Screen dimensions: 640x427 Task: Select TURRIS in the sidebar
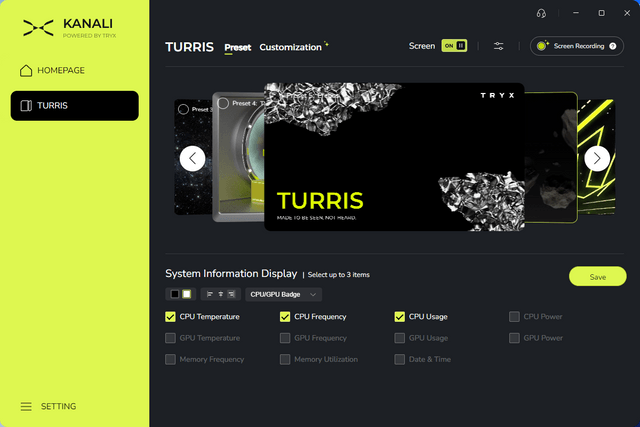point(75,106)
